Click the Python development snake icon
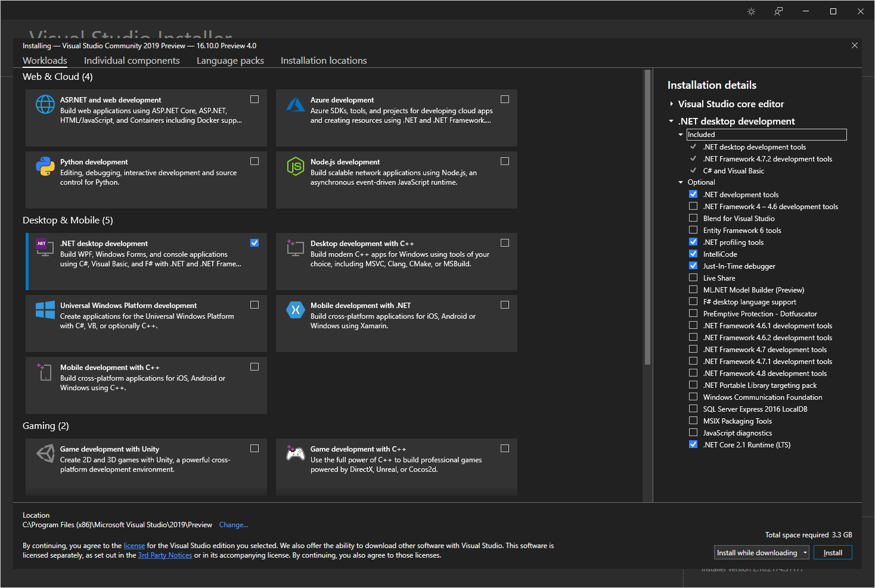 [45, 166]
